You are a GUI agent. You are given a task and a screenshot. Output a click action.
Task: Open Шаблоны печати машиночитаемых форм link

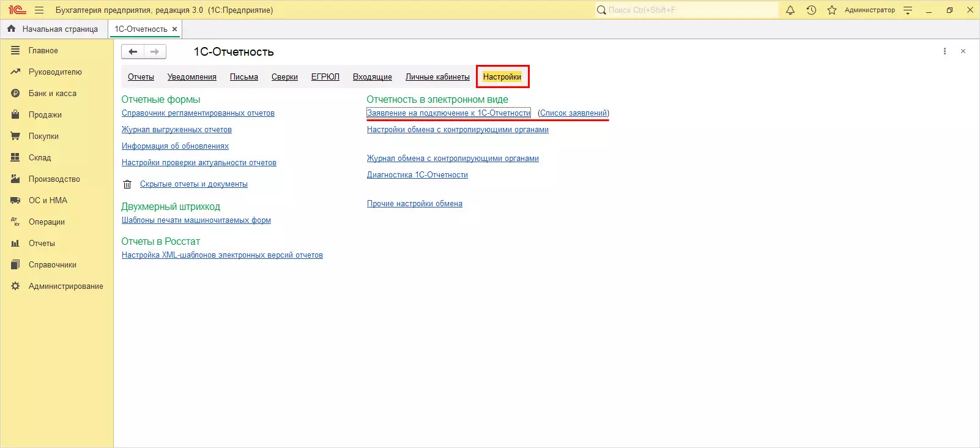196,220
